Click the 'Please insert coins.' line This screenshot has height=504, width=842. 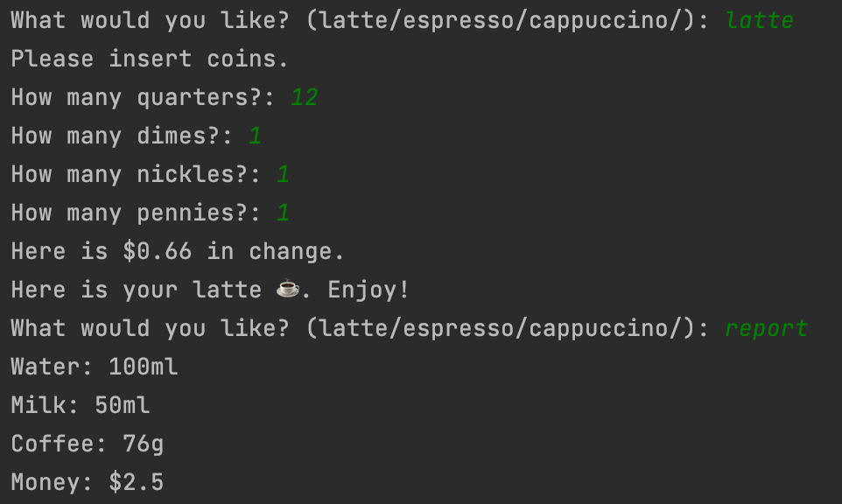pyautogui.click(x=150, y=59)
